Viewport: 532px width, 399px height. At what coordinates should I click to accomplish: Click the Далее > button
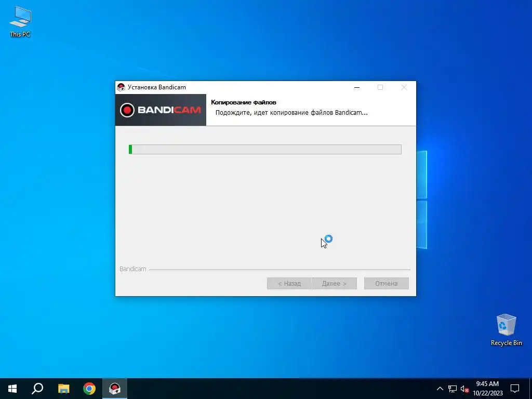(x=334, y=283)
